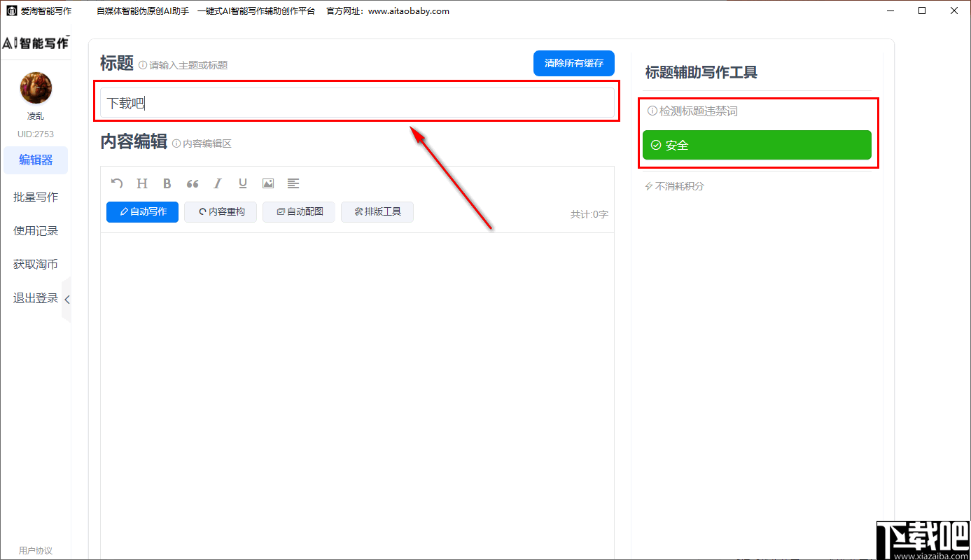Click the undo icon in editor toolbar
The height and width of the screenshot is (560, 971).
(117, 183)
